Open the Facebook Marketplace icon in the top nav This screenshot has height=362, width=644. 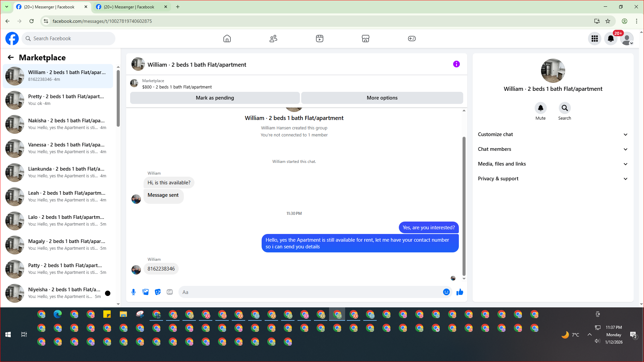[x=365, y=39]
